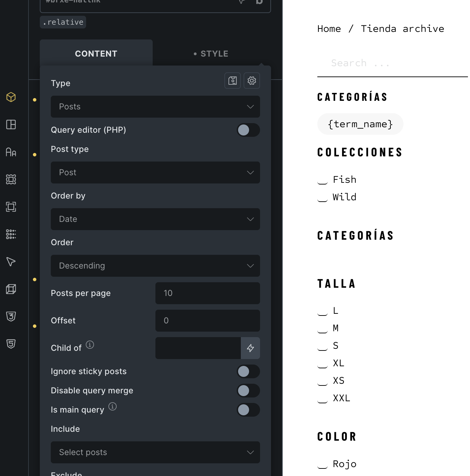Click the query settings gear icon

(252, 81)
